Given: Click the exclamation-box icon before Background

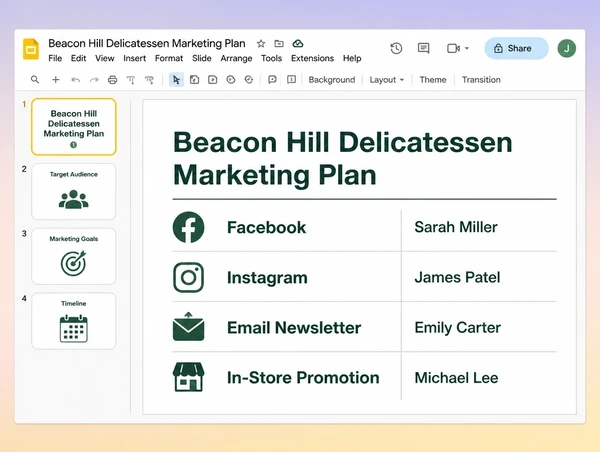Looking at the screenshot, I should coord(291,80).
